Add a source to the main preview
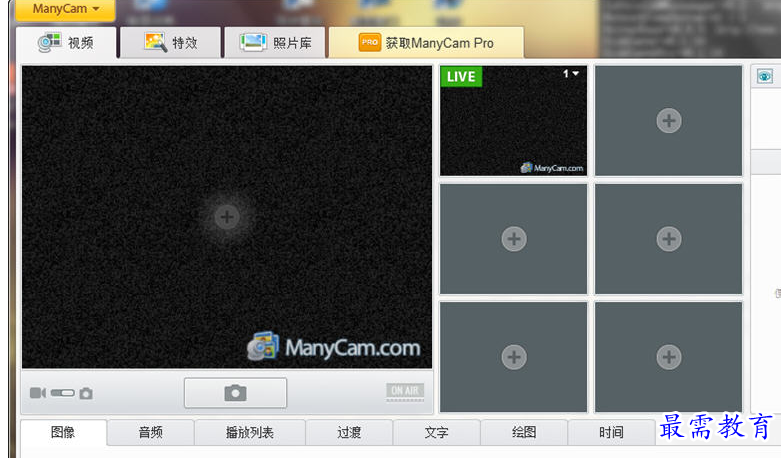Screen dimensions: 781x458 (x=227, y=217)
